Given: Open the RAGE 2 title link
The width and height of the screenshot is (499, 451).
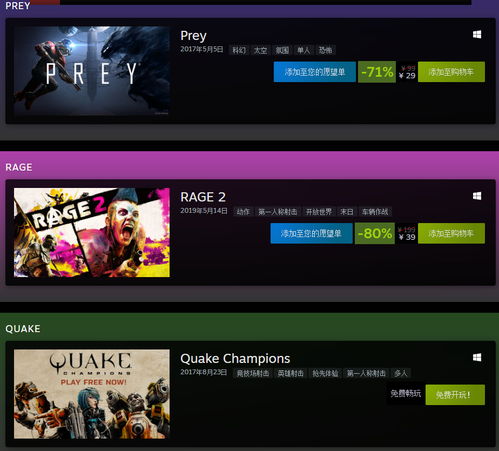Looking at the screenshot, I should 203,197.
